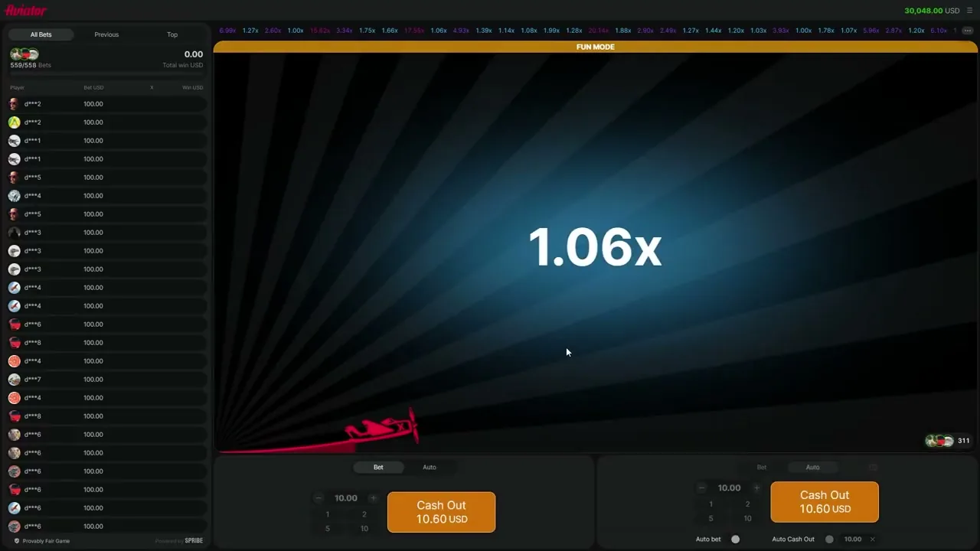Toggle the Auto Cash Out switch

(828, 540)
